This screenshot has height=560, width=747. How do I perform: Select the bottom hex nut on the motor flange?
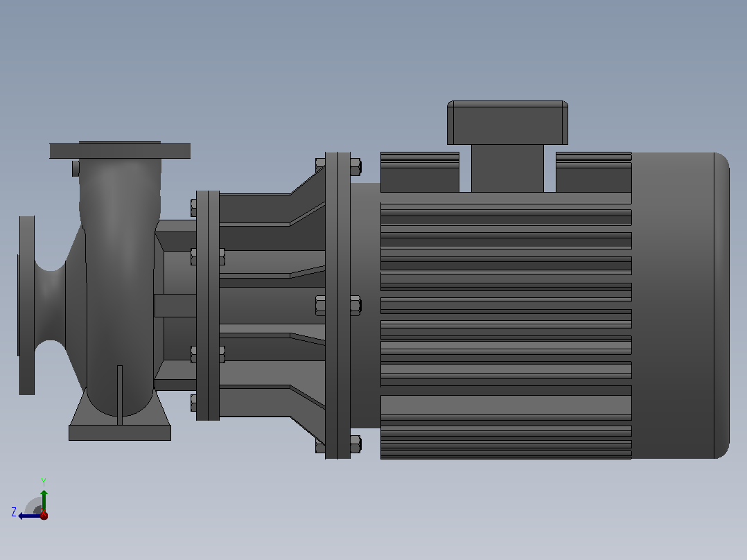(x=355, y=444)
